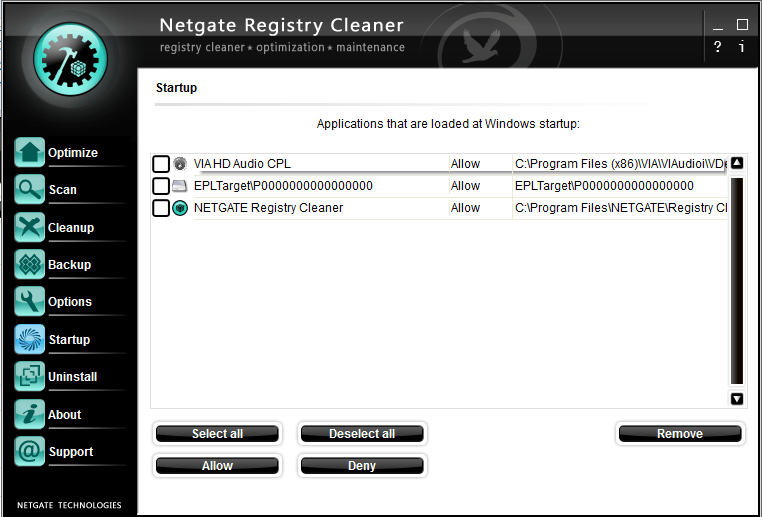The height and width of the screenshot is (517, 762).
Task: Click the VIA HD Audio CPL speaker icon
Action: (180, 164)
